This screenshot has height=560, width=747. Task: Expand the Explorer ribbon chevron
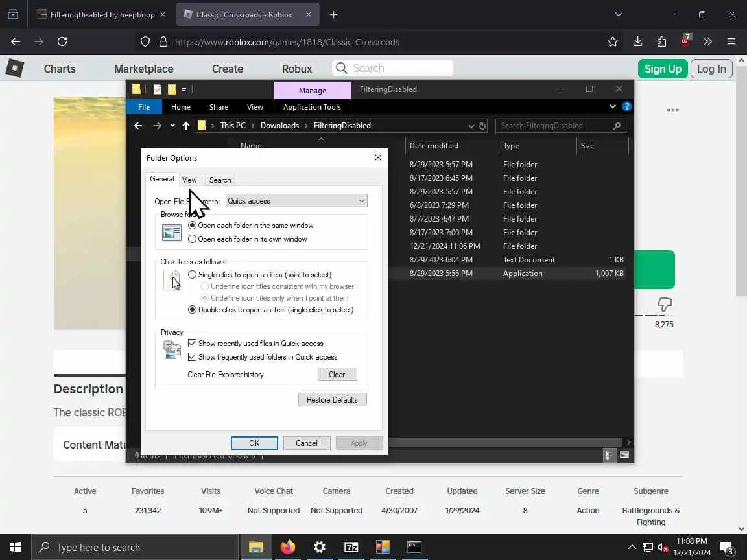[613, 107]
